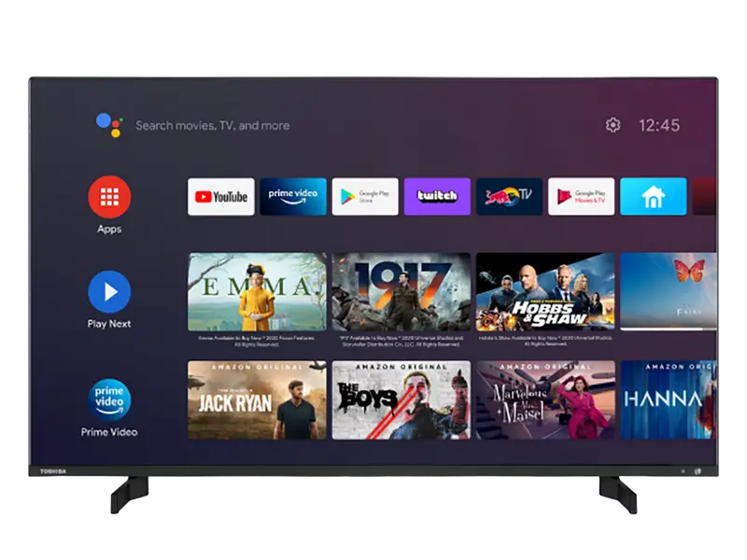The image size is (747, 560).
Task: Launch the Prime Video app tile
Action: (293, 197)
